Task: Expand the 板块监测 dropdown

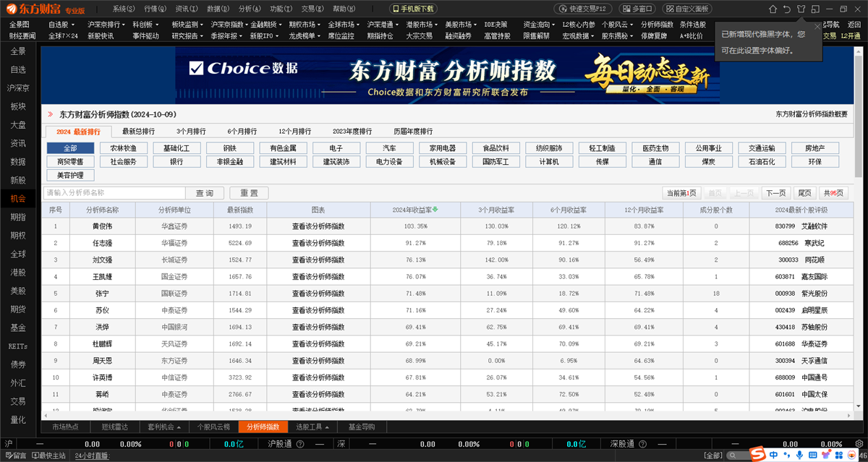Action: point(203,24)
